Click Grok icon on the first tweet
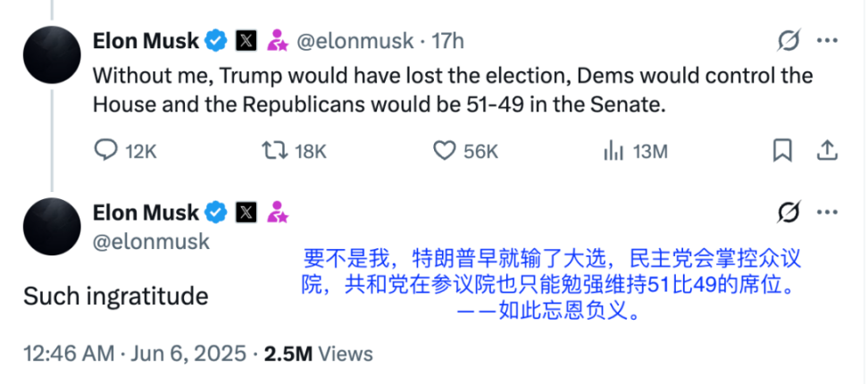 point(789,40)
